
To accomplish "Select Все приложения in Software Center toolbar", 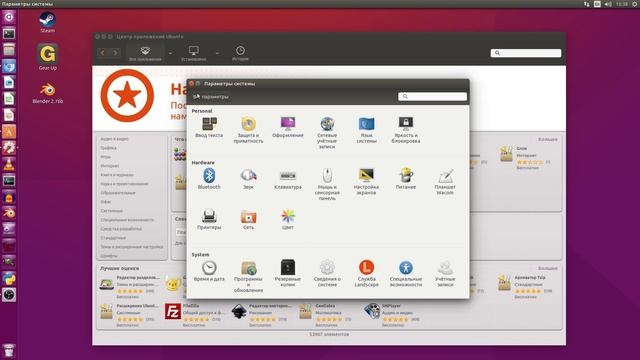I will click(145, 53).
